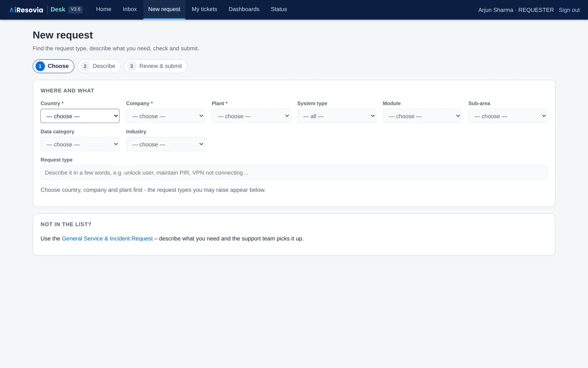Viewport: 588px width, 368px height.
Task: Click the AiResovia logo
Action: 26,10
